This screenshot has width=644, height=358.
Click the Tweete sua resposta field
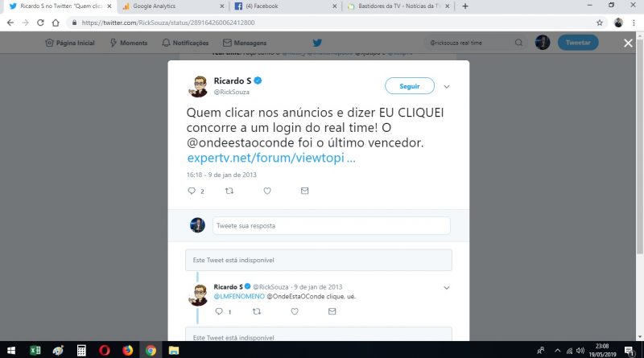click(x=332, y=226)
